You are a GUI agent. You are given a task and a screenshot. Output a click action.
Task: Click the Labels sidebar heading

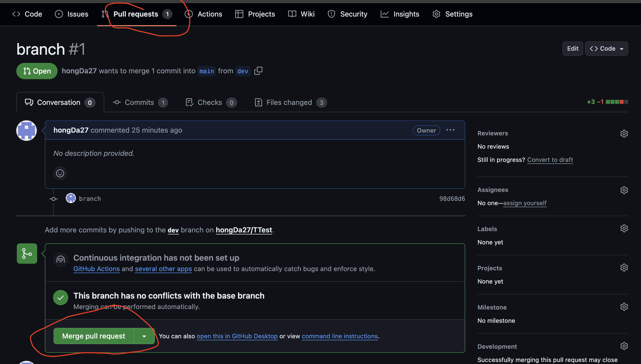[487, 229]
